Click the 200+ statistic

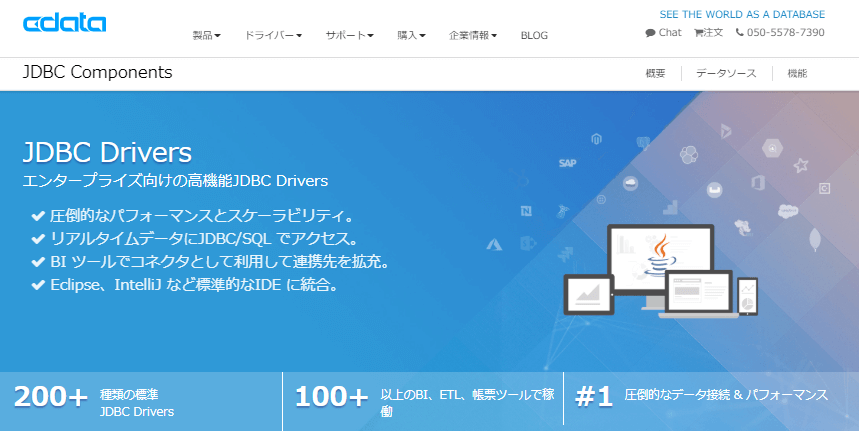pos(50,397)
